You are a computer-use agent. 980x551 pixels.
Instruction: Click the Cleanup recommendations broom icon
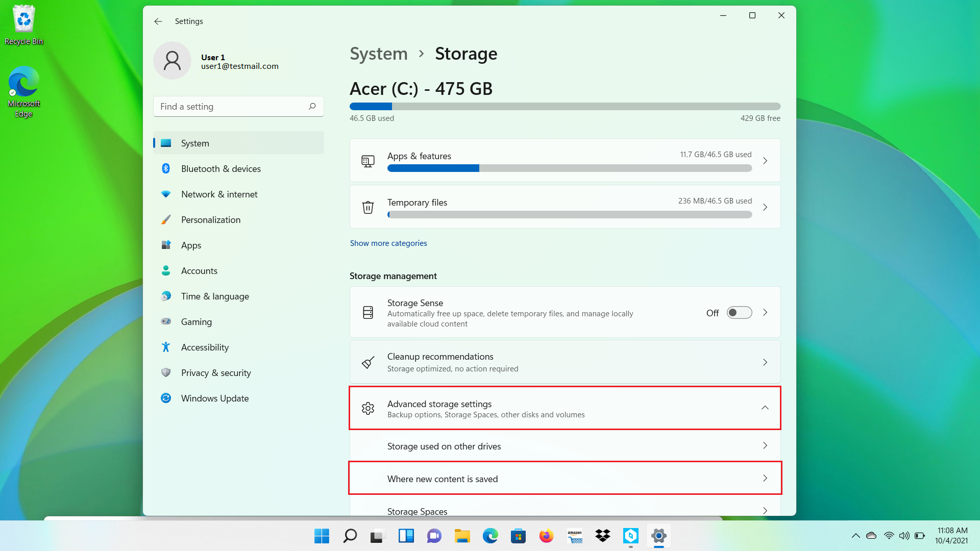(x=367, y=362)
